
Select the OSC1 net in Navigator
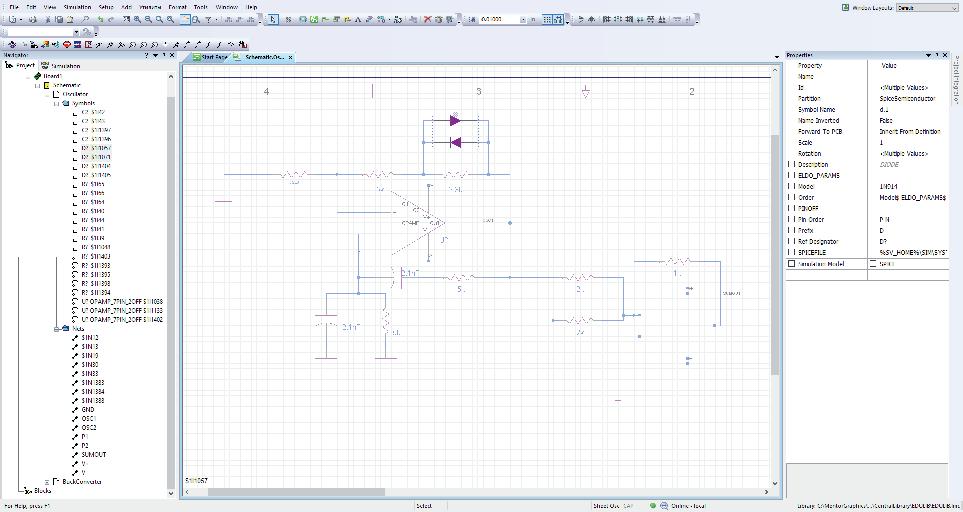click(x=89, y=418)
